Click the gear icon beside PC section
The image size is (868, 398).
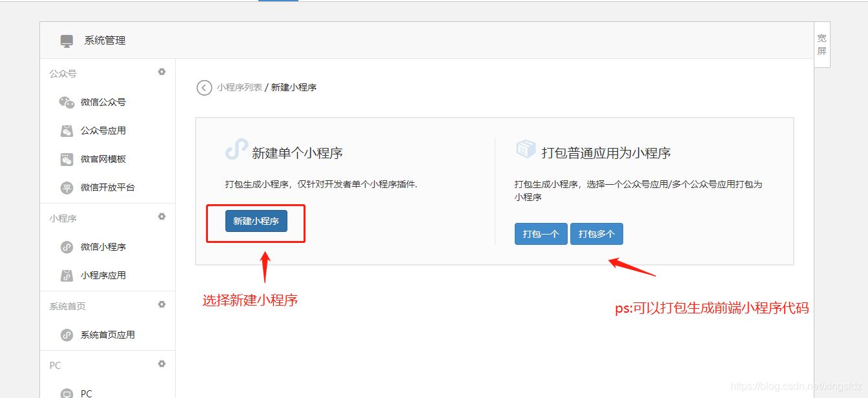[161, 364]
